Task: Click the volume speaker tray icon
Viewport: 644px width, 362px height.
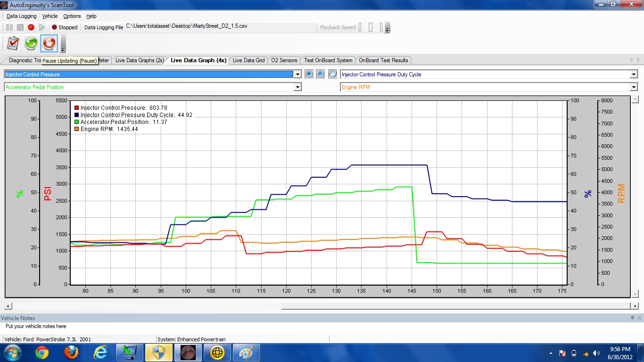Action: (597, 353)
